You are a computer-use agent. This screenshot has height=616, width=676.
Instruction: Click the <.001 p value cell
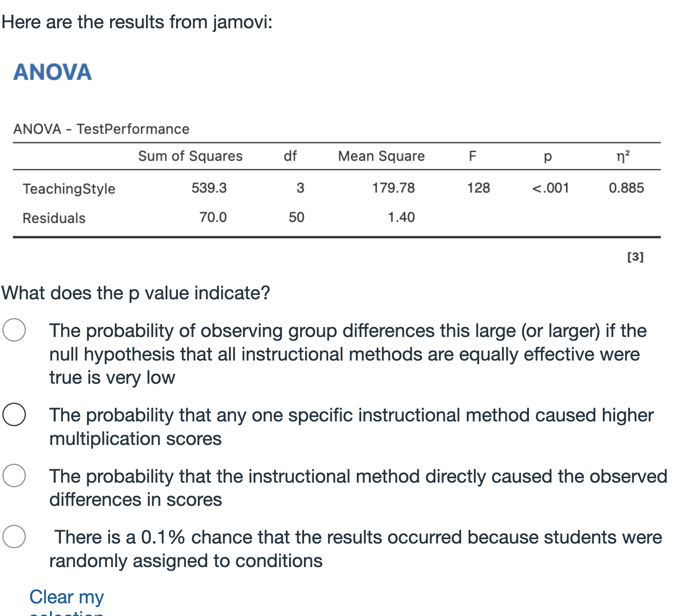[x=550, y=188]
